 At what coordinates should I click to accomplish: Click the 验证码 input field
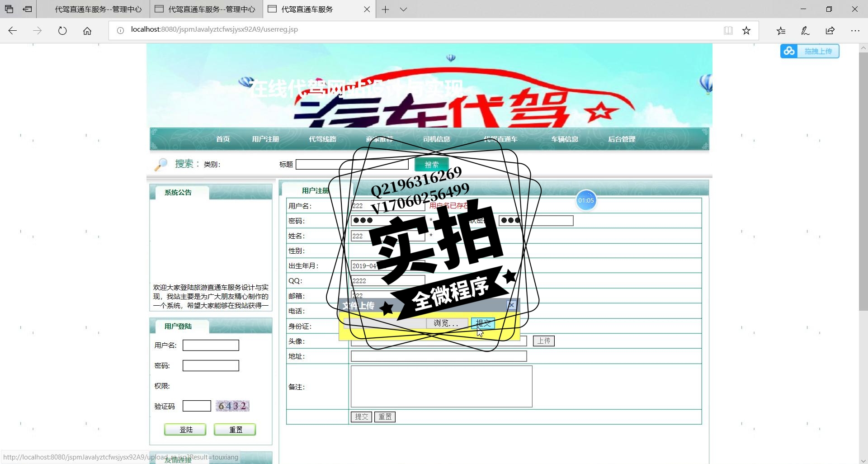coord(197,406)
